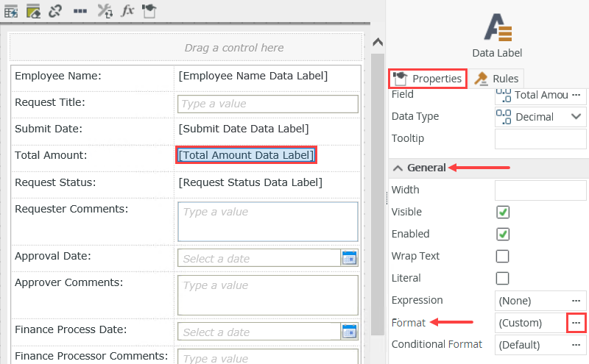Select the Submit Date: label
Viewport: 589px width, 364px height.
pos(49,129)
